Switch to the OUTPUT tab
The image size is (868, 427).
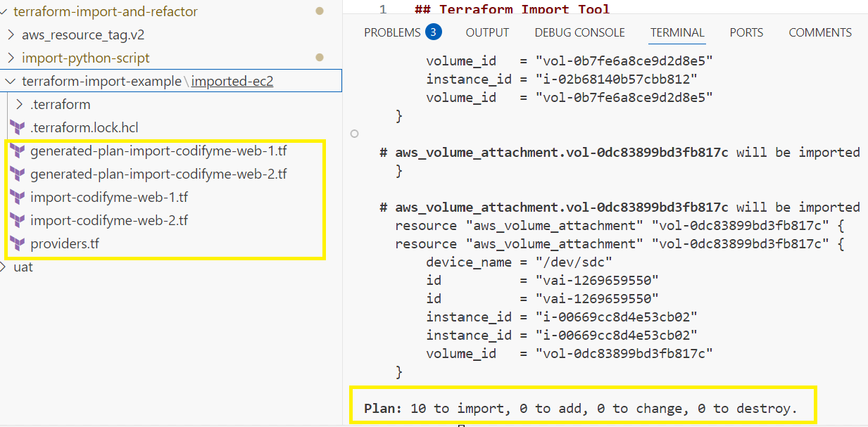pyautogui.click(x=487, y=32)
